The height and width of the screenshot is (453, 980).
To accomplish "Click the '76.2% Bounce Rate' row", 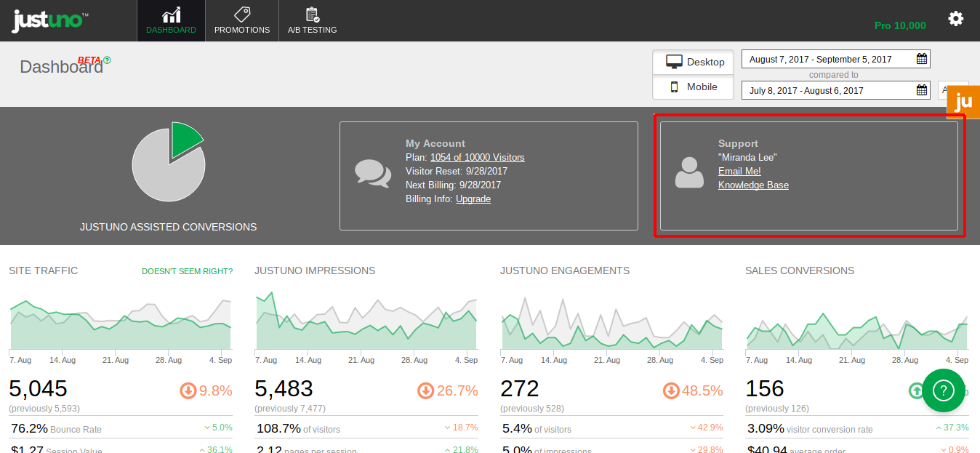I will click(x=121, y=428).
